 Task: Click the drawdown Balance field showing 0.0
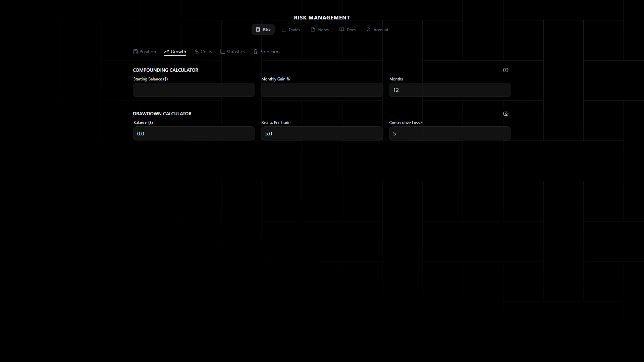[x=194, y=133]
